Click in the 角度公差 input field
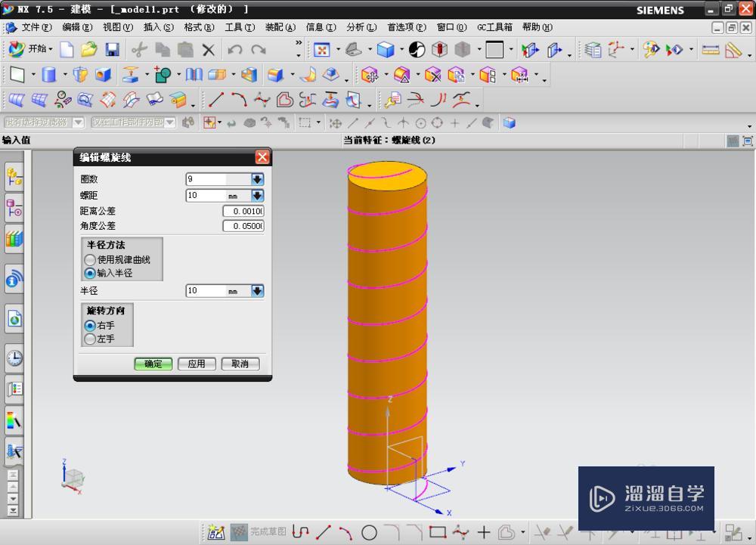 click(243, 226)
